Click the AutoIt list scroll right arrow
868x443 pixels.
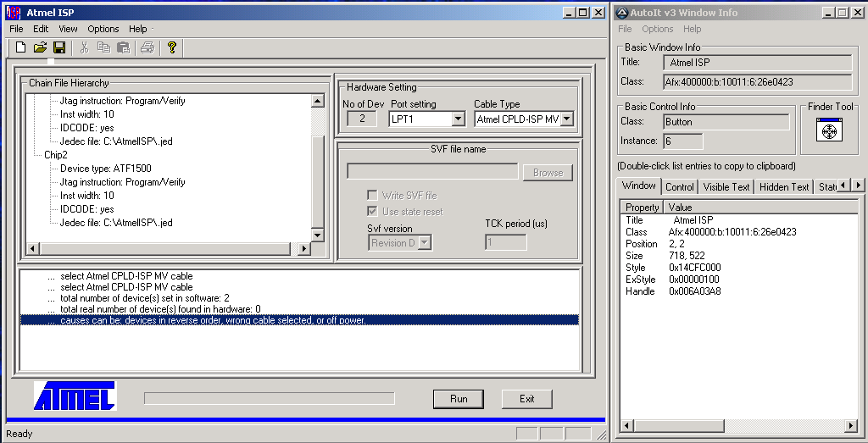coord(851,426)
